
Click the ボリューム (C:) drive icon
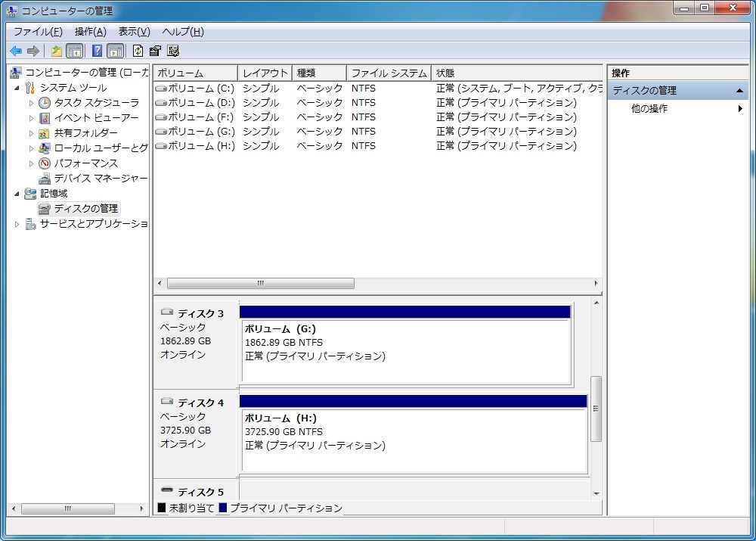click(x=161, y=89)
